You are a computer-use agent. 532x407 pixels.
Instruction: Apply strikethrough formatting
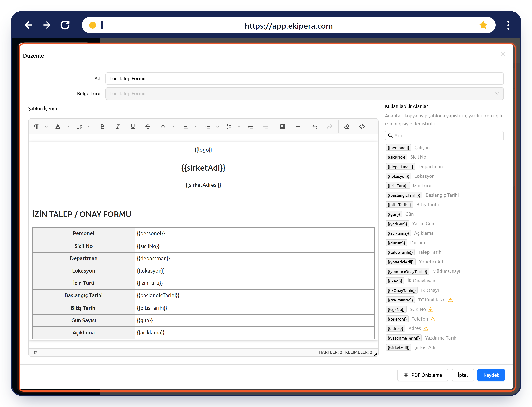[x=148, y=127]
